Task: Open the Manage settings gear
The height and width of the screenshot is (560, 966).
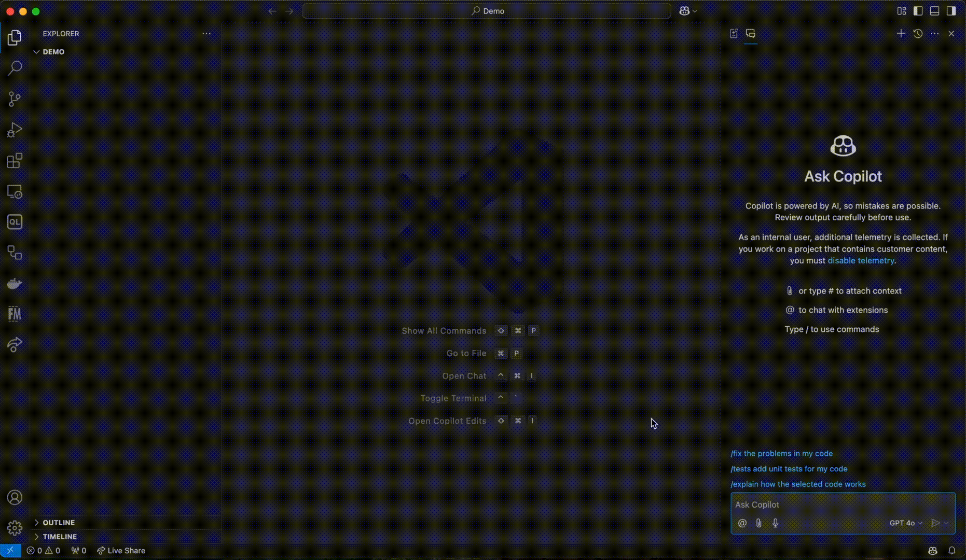Action: (x=15, y=528)
